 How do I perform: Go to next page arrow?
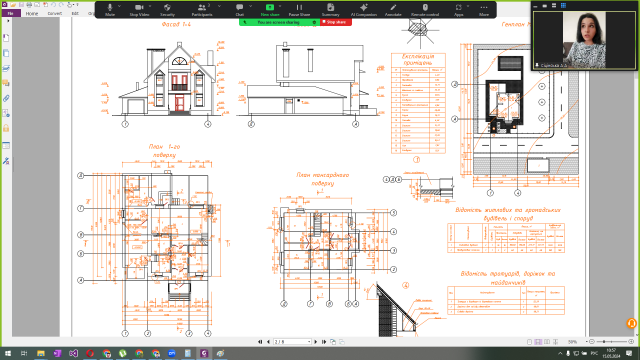(x=316, y=342)
